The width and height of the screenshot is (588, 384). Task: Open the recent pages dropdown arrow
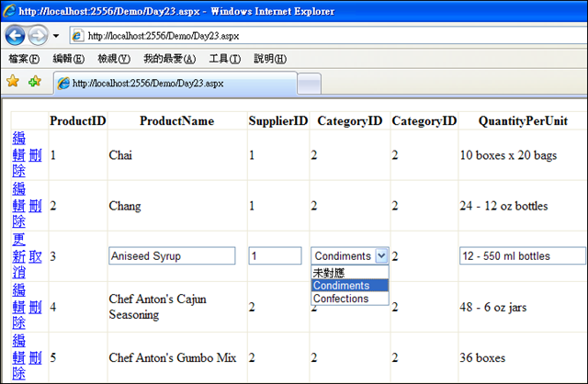[x=55, y=36]
